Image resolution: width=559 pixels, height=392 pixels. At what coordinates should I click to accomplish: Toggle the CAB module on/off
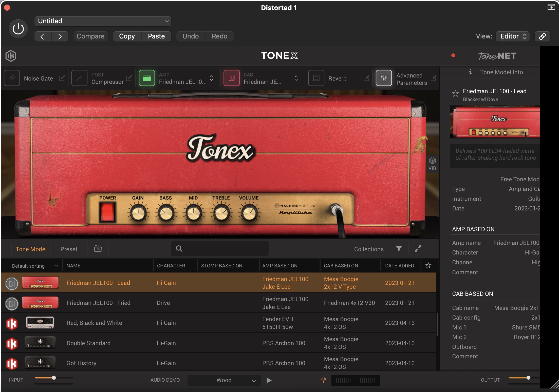(x=232, y=78)
